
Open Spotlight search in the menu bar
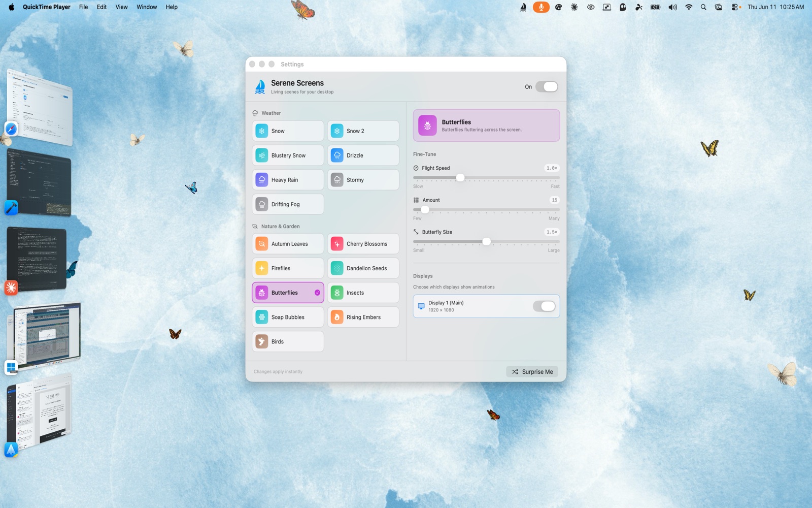[x=703, y=7]
